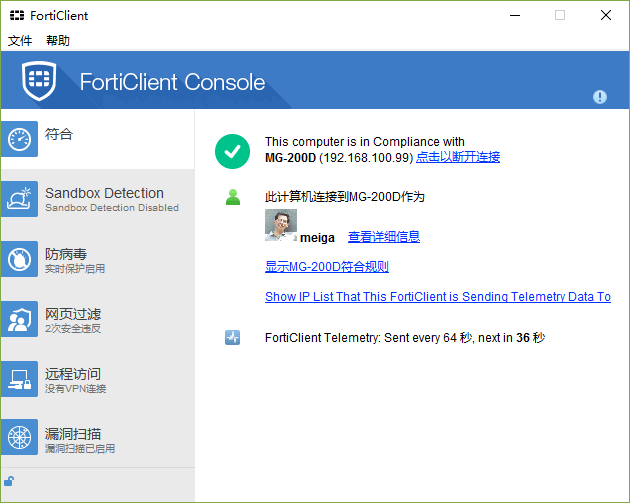The width and height of the screenshot is (630, 503).
Task: Click the unlock padlock icon at bottom
Action: click(9, 481)
